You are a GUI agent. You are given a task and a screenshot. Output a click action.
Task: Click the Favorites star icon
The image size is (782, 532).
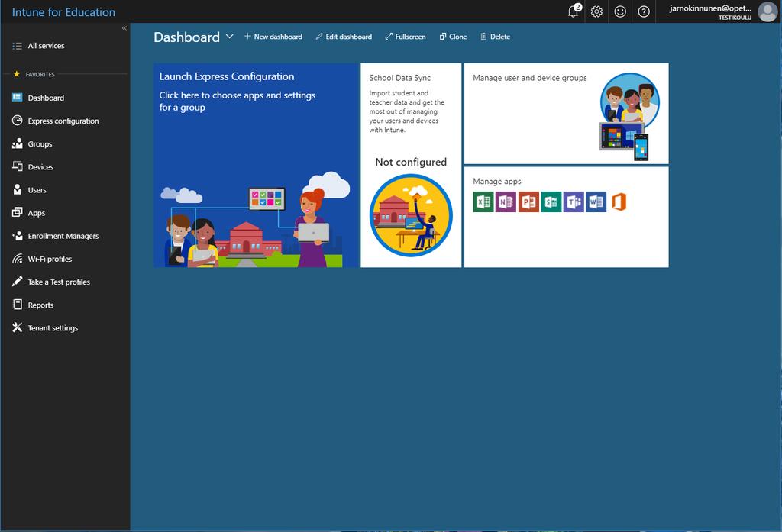click(17, 74)
